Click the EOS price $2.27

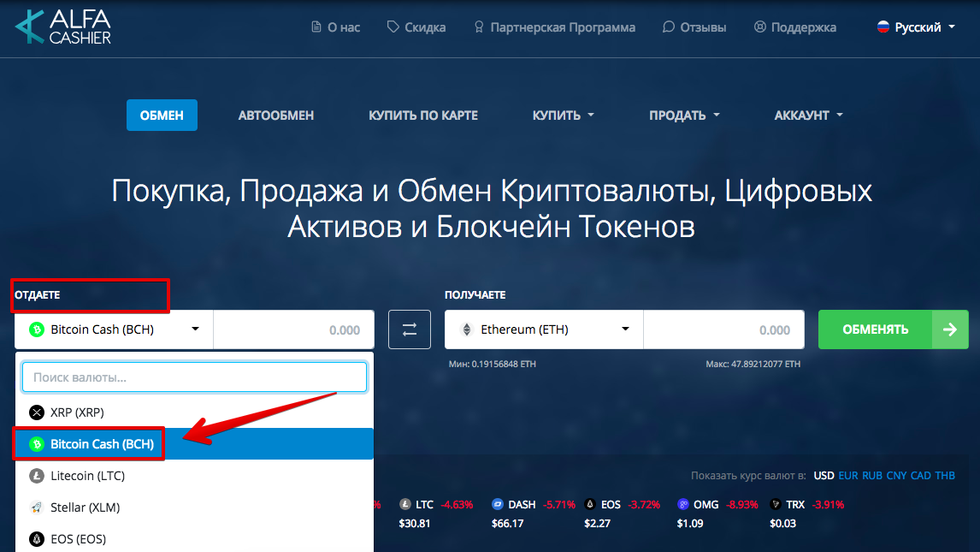coord(597,523)
